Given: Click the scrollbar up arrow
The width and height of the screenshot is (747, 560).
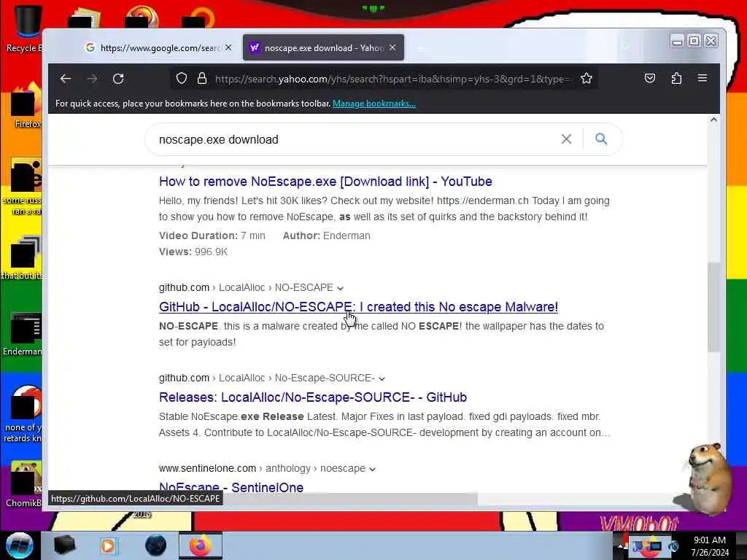Looking at the screenshot, I should point(713,120).
